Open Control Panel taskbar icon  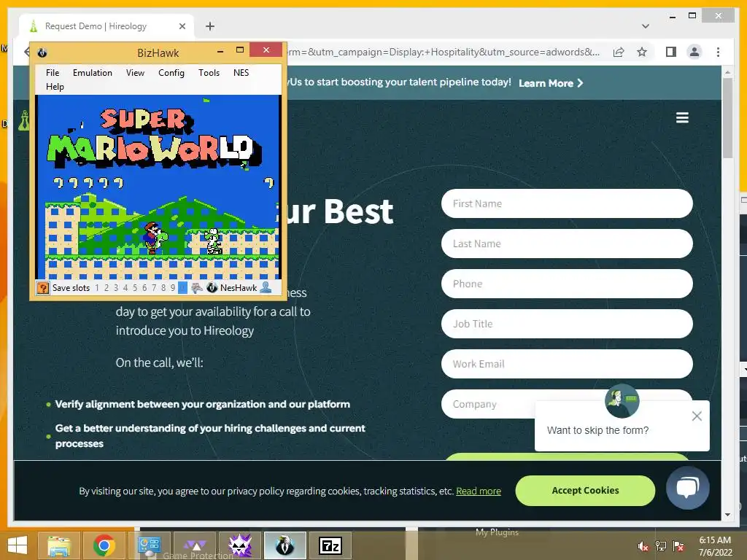(x=149, y=545)
